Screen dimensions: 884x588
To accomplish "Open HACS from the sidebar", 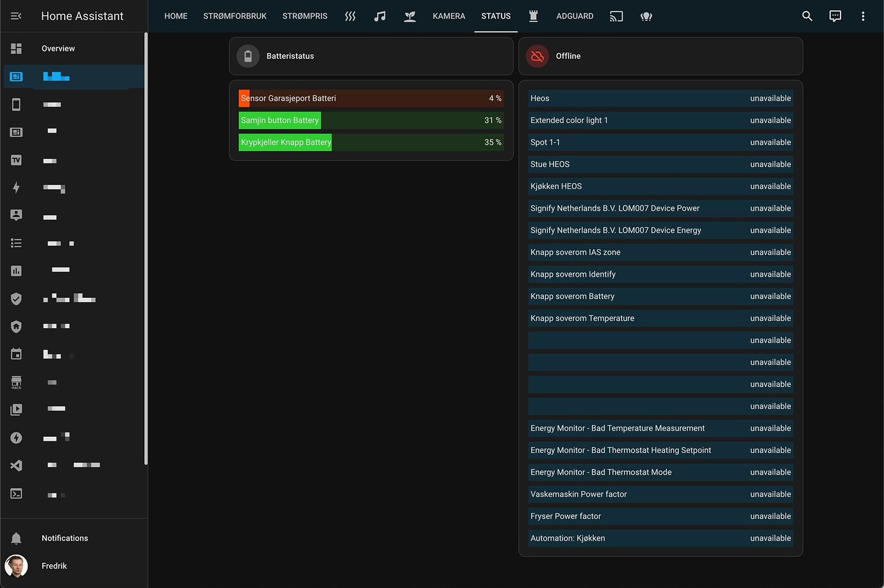I will pos(16,382).
